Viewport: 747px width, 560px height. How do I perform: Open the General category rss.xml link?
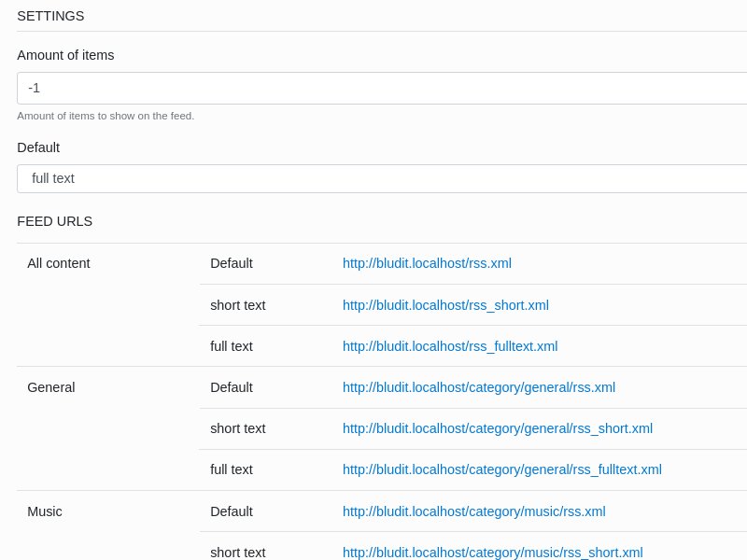tap(479, 387)
